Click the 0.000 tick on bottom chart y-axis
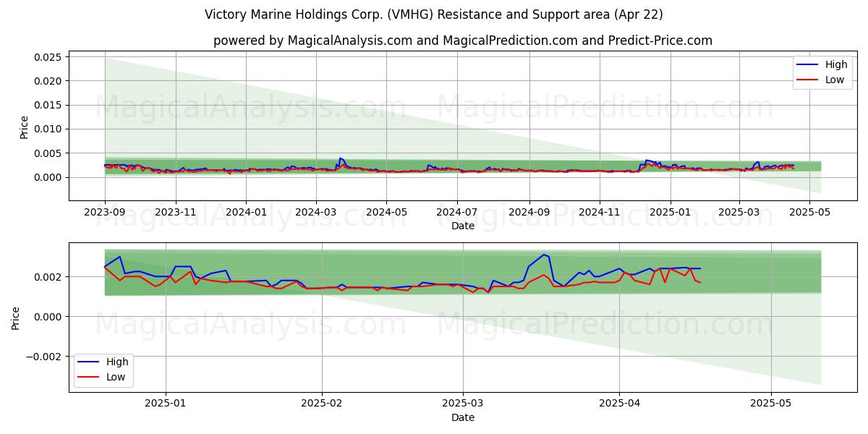The width and height of the screenshot is (868, 434). tap(49, 317)
